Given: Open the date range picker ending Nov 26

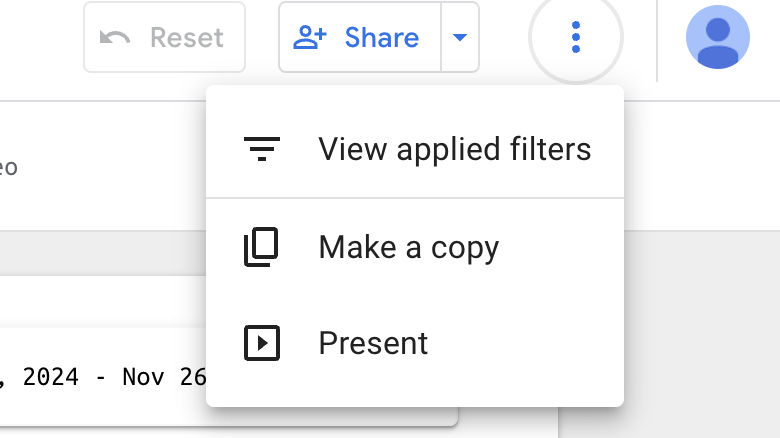Looking at the screenshot, I should pyautogui.click(x=100, y=377).
